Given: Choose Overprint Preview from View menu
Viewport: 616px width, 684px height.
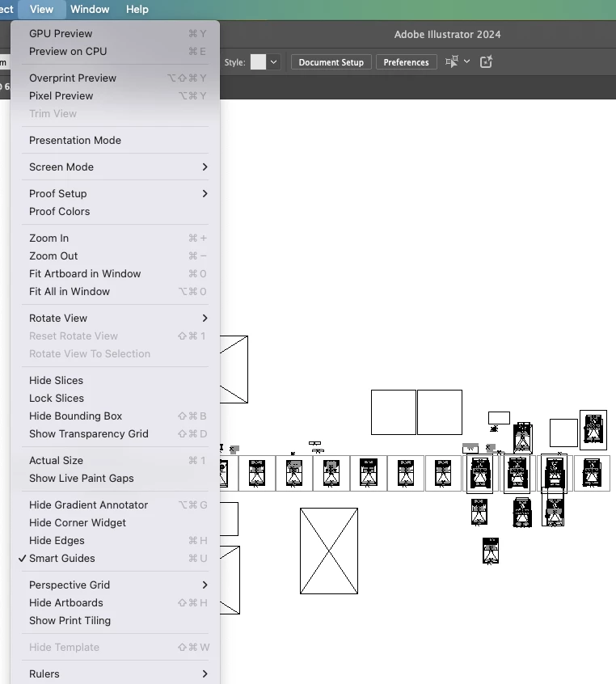Looking at the screenshot, I should [x=115, y=78].
